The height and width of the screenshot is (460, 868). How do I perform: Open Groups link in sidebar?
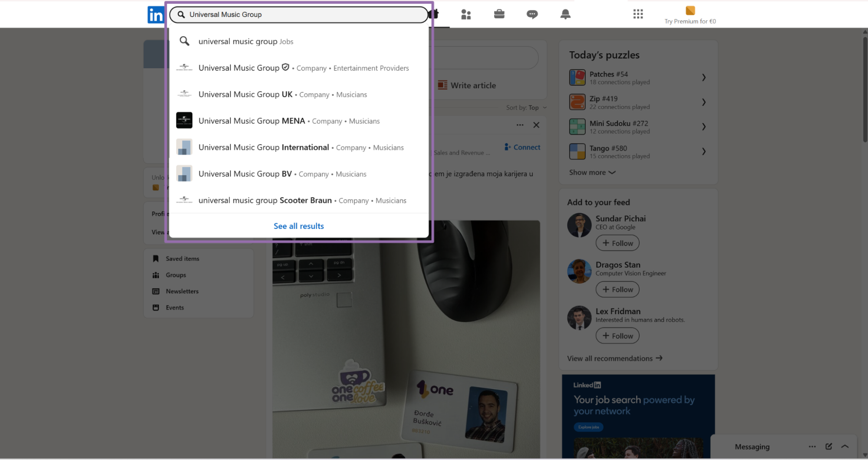175,275
